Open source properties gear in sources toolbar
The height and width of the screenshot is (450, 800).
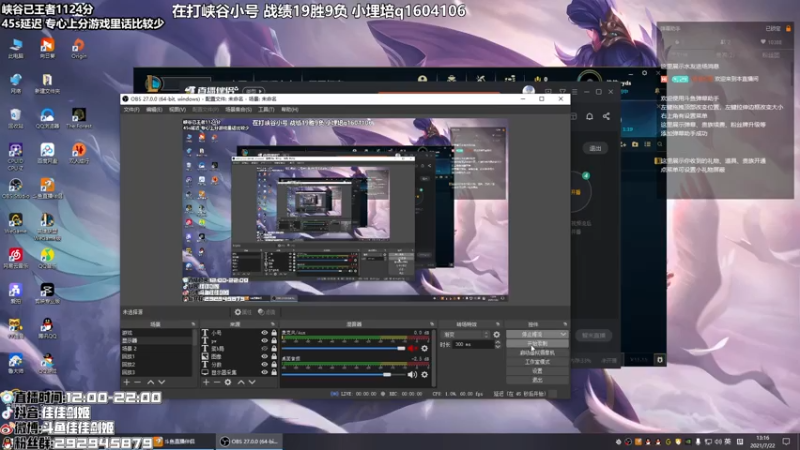point(228,382)
